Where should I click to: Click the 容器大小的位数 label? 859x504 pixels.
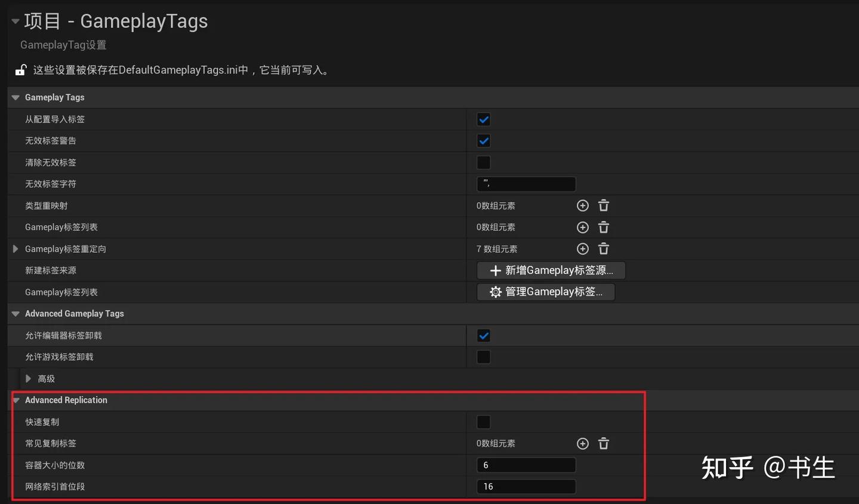(x=55, y=465)
